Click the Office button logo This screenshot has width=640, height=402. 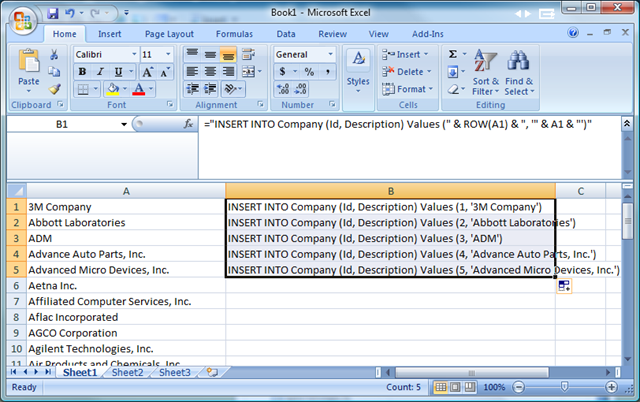pos(22,20)
